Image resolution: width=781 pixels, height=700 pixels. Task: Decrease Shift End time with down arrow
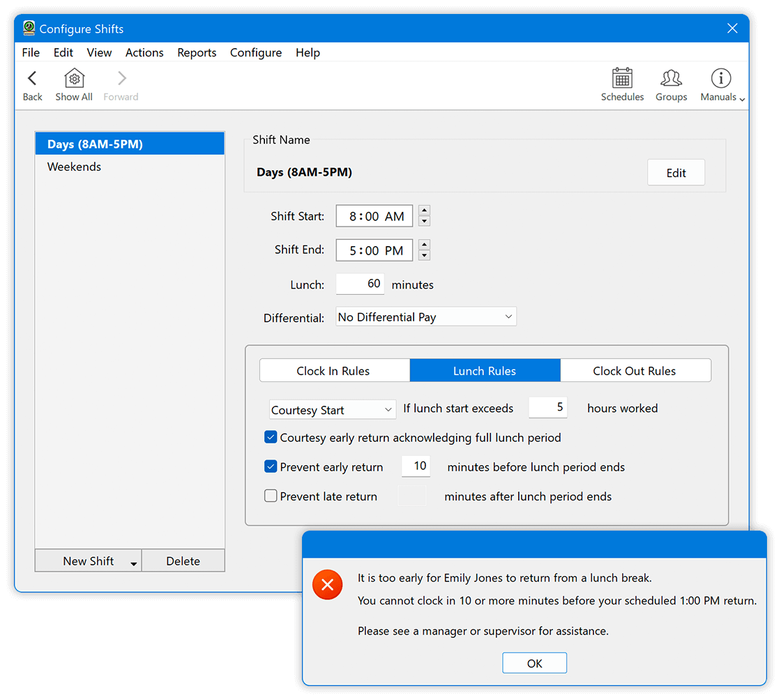coord(425,255)
